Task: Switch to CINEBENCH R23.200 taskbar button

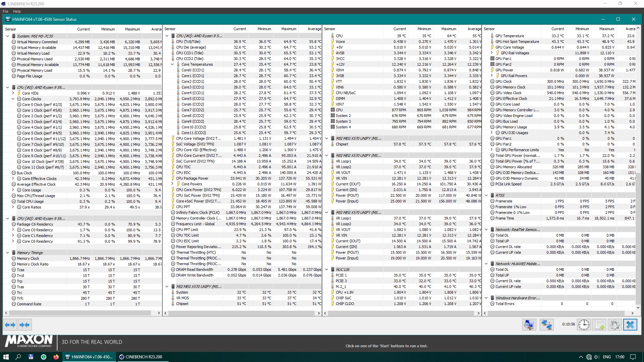Action: (x=141, y=357)
